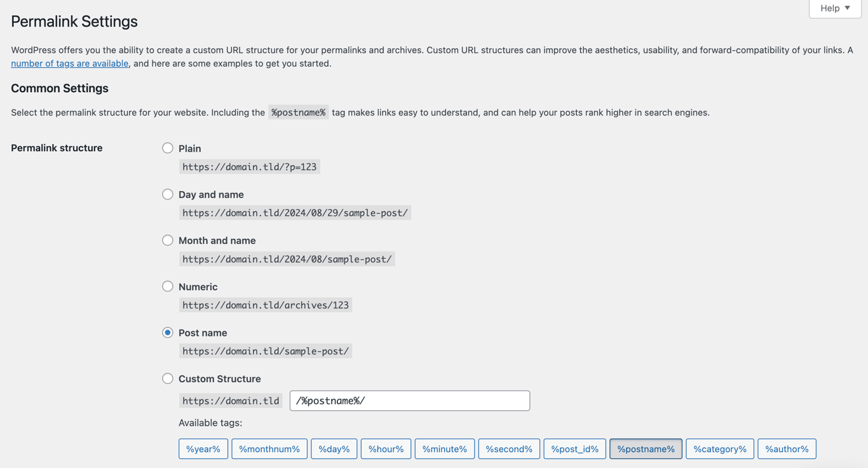Insert the %post_id% tag
The image size is (868, 468).
[574, 448]
